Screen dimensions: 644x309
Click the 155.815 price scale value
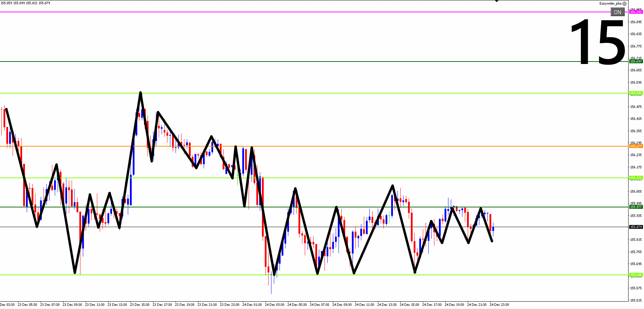coord(636,240)
